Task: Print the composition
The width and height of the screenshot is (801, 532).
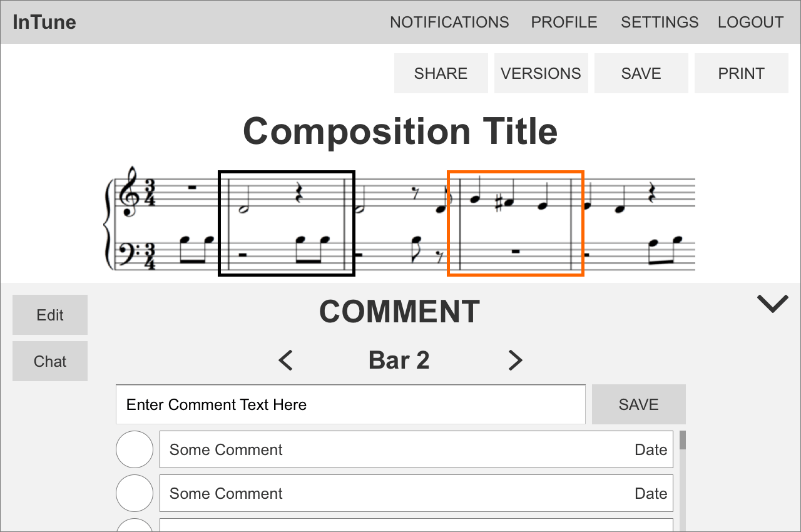Action: pos(741,73)
